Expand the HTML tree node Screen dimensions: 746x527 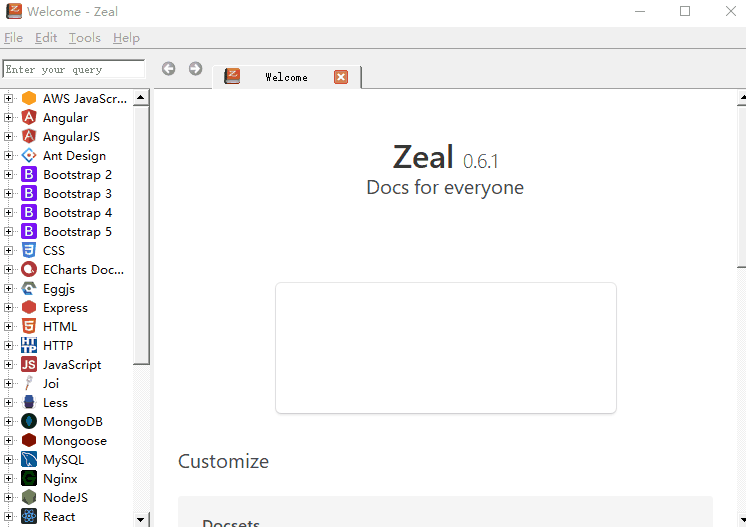[8, 327]
